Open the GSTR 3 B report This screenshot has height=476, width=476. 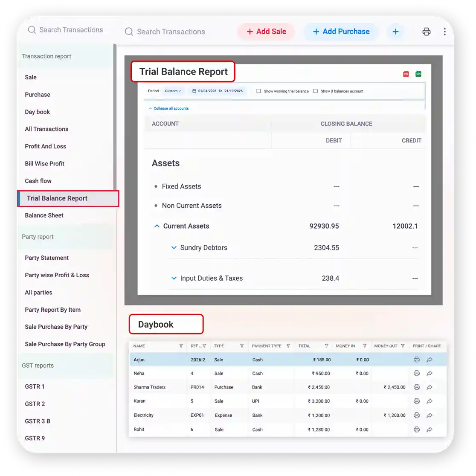tap(38, 421)
